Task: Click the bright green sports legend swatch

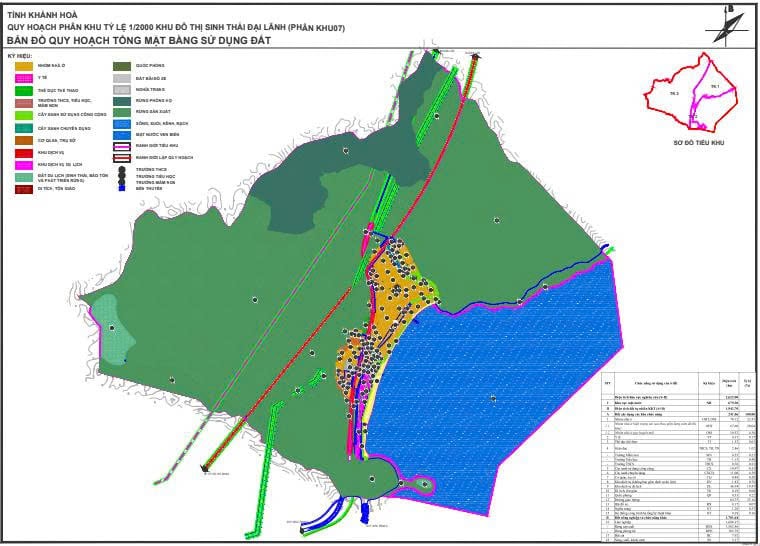Action: point(22,90)
